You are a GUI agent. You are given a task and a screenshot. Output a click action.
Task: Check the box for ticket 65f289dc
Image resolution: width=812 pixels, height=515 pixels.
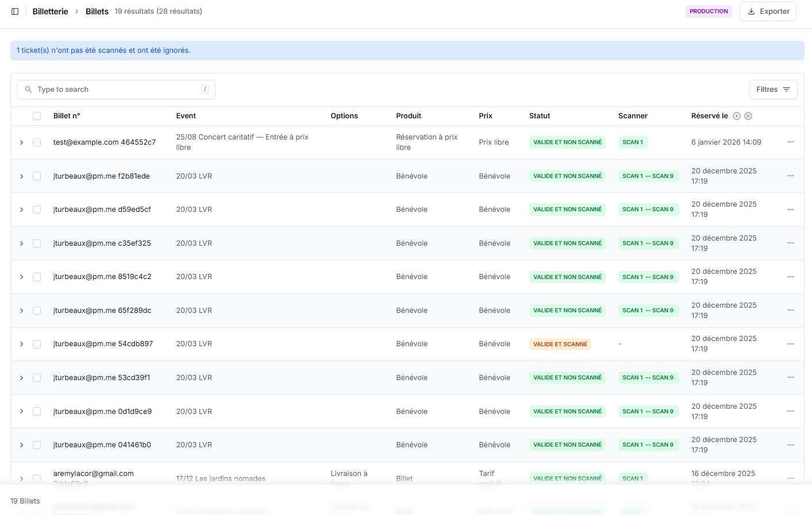point(37,311)
